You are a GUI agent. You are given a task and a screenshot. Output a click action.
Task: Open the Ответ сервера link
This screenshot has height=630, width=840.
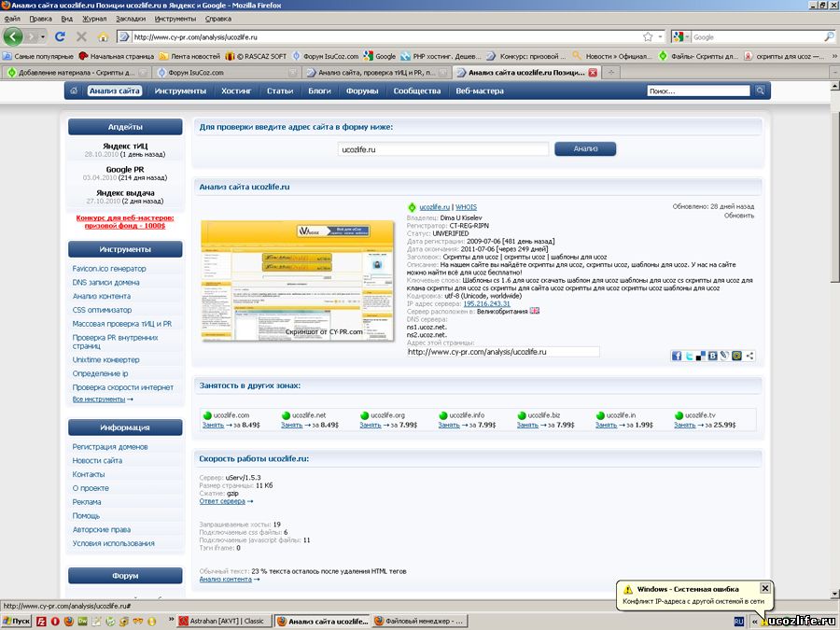coord(222,501)
